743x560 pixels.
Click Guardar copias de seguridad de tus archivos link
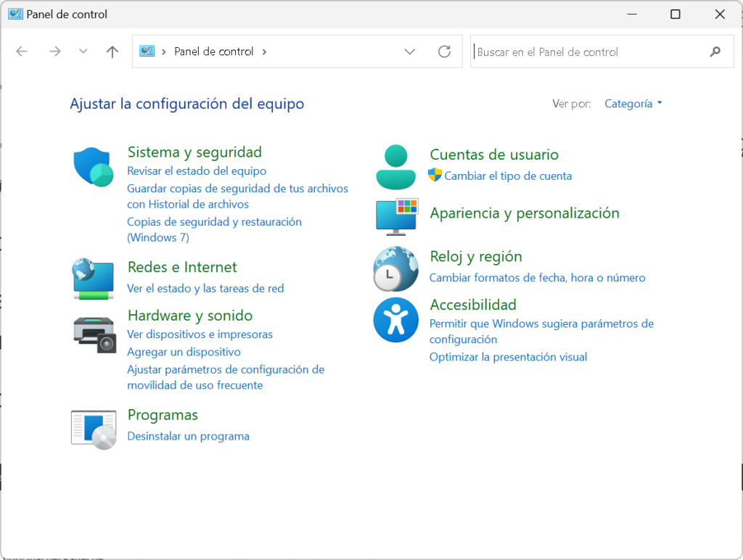pyautogui.click(x=237, y=196)
